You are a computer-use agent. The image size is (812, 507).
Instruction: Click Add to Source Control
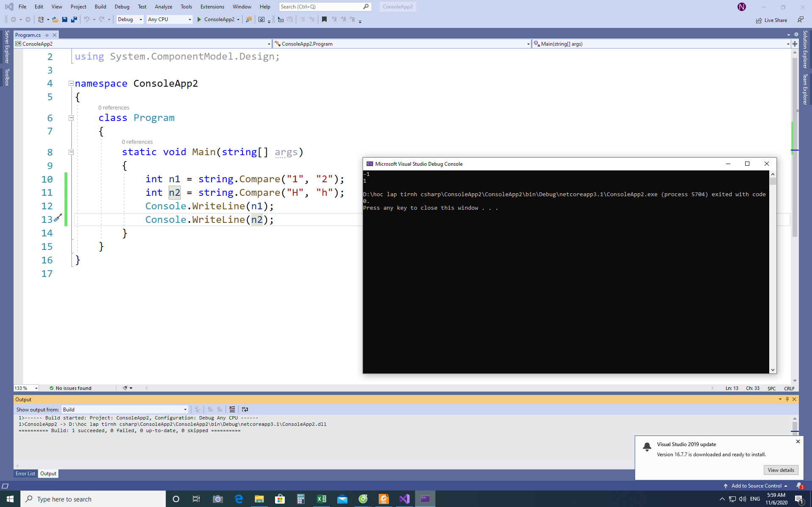click(x=756, y=486)
